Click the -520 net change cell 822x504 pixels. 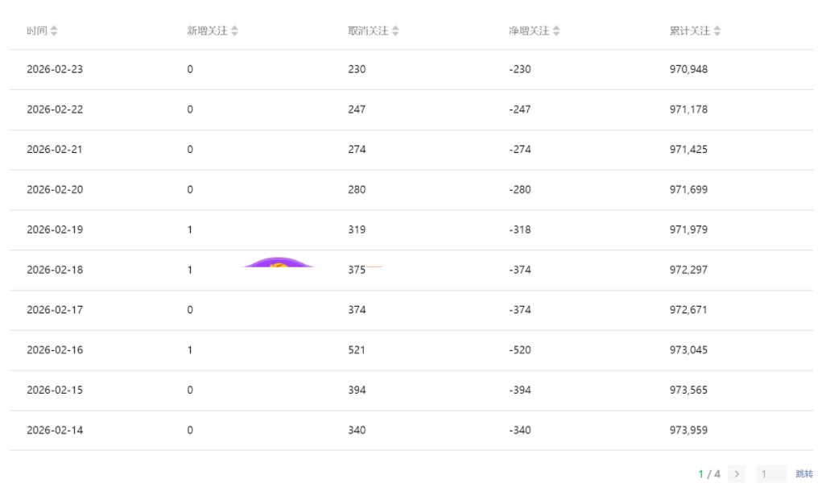point(520,350)
